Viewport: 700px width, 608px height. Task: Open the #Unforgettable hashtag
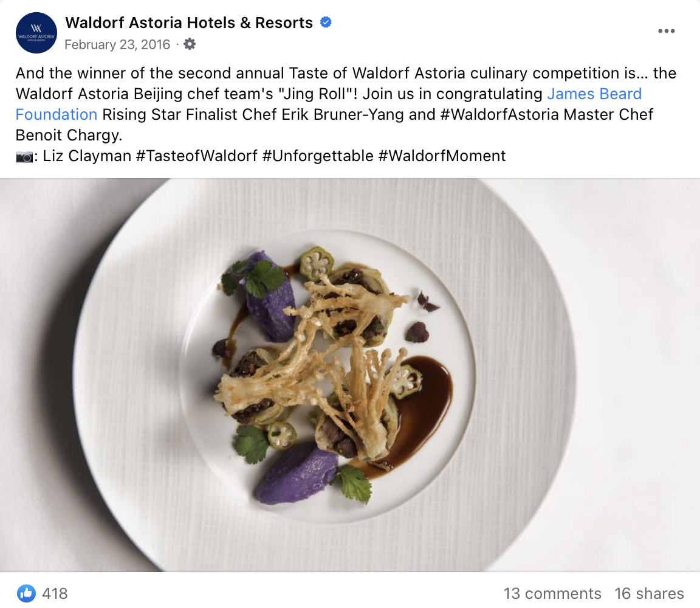pyautogui.click(x=318, y=156)
